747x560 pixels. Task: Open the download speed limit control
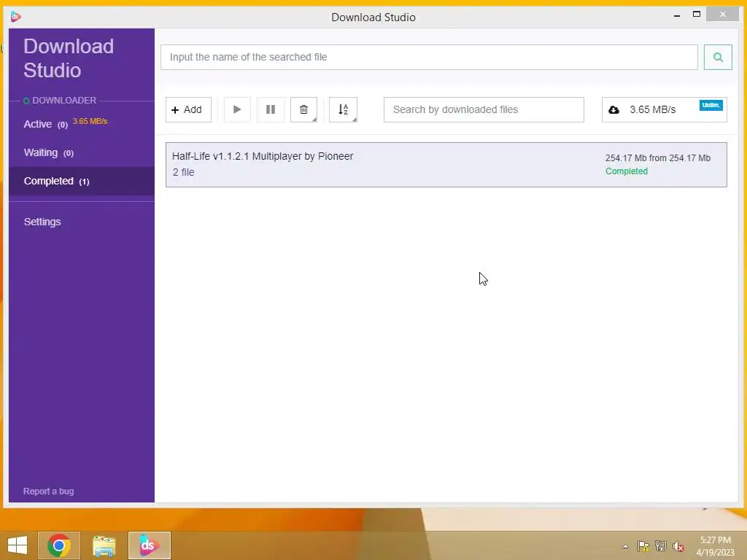(x=664, y=109)
